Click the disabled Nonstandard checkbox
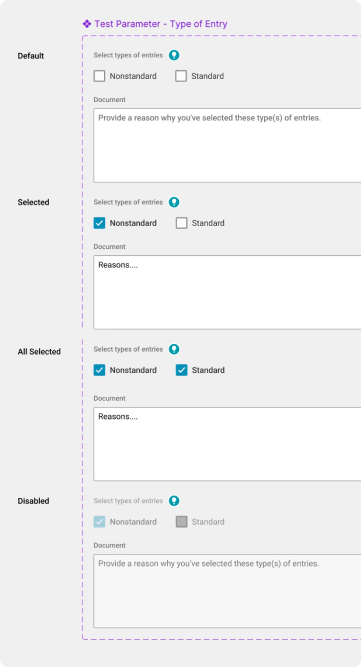The height and width of the screenshot is (667, 361). point(99,522)
